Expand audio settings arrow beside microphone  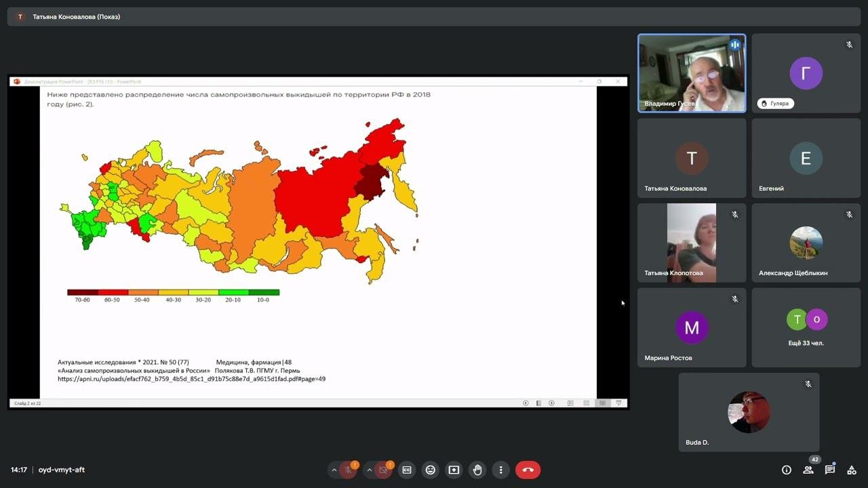coord(334,470)
